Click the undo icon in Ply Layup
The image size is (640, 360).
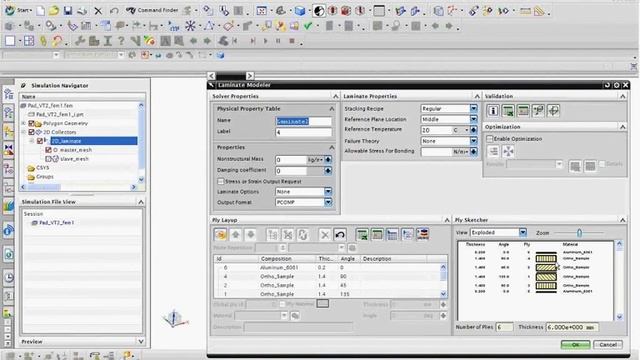tap(340, 235)
